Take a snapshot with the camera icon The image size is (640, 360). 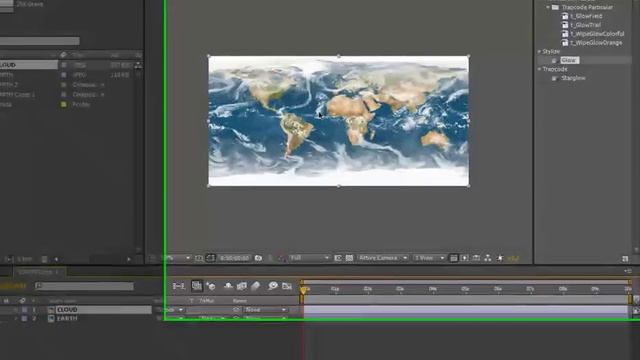(258, 258)
